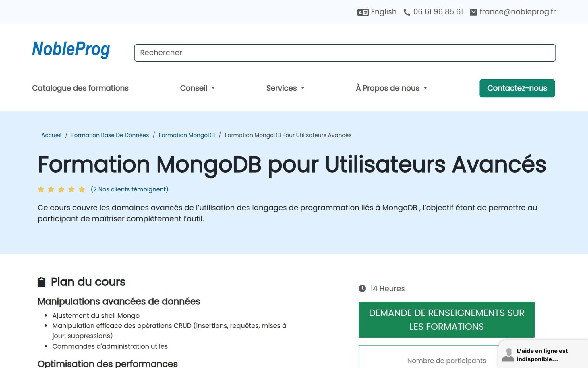Open the L'aide en ligne chat widget
Viewport: 588px width, 368px height.
[543, 354]
